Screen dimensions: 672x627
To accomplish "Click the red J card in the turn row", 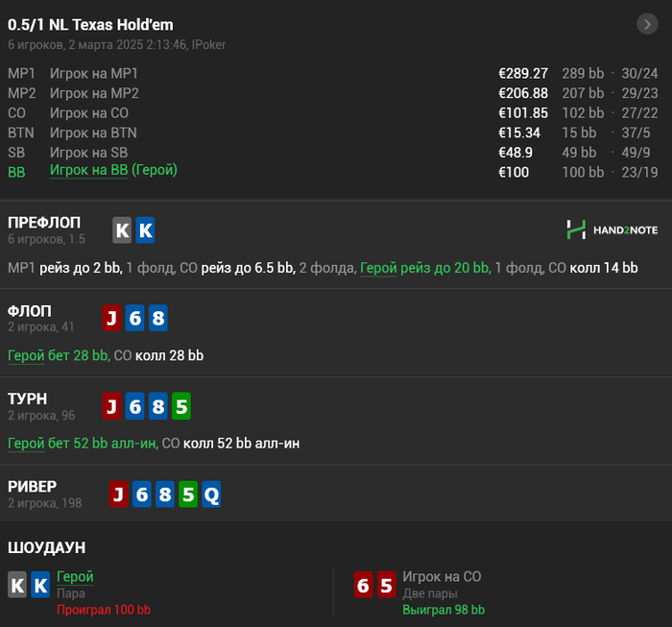I will pos(112,406).
